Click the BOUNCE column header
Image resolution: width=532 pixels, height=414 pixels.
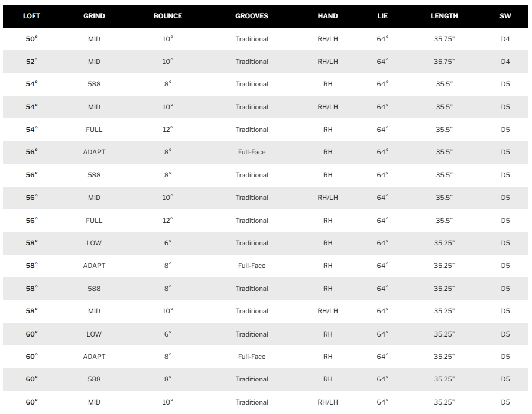click(168, 16)
